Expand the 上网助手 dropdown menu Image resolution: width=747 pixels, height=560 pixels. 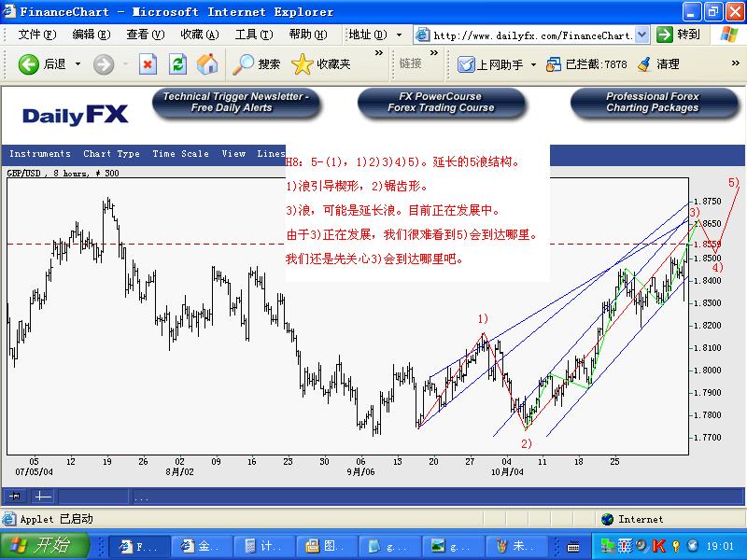click(x=533, y=64)
